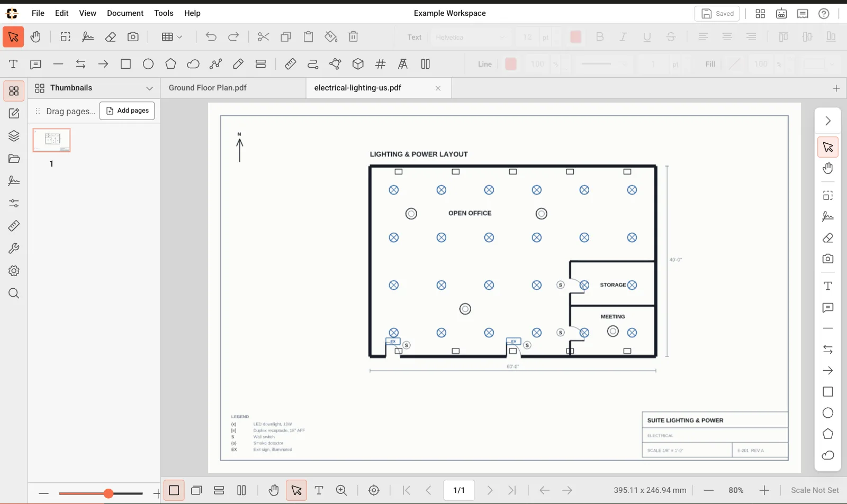
Task: Click the 1/1 page number field
Action: (x=459, y=490)
